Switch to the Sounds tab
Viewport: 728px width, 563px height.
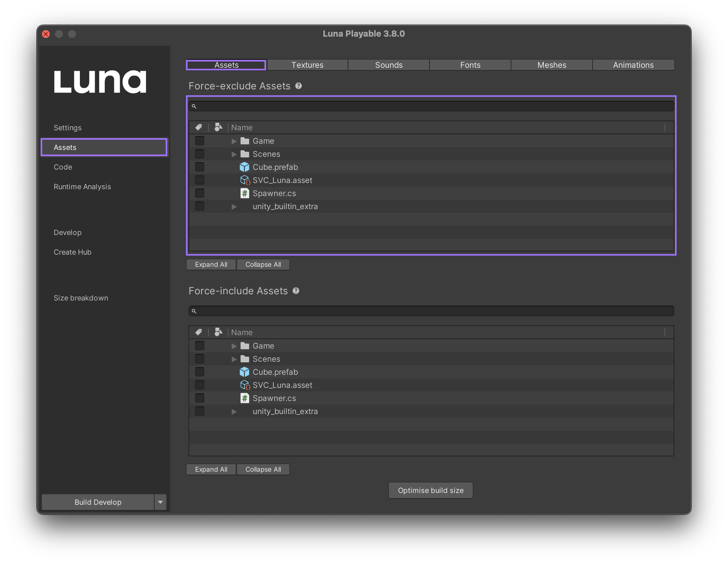(x=389, y=65)
